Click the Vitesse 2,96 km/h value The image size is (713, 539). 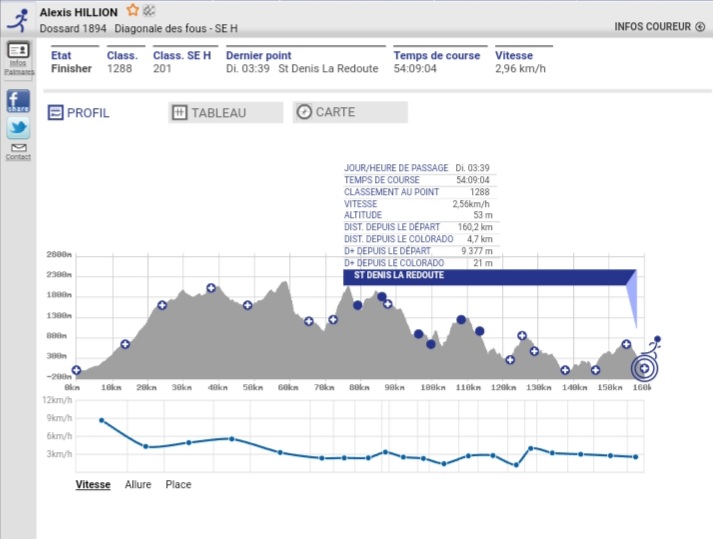[520, 69]
